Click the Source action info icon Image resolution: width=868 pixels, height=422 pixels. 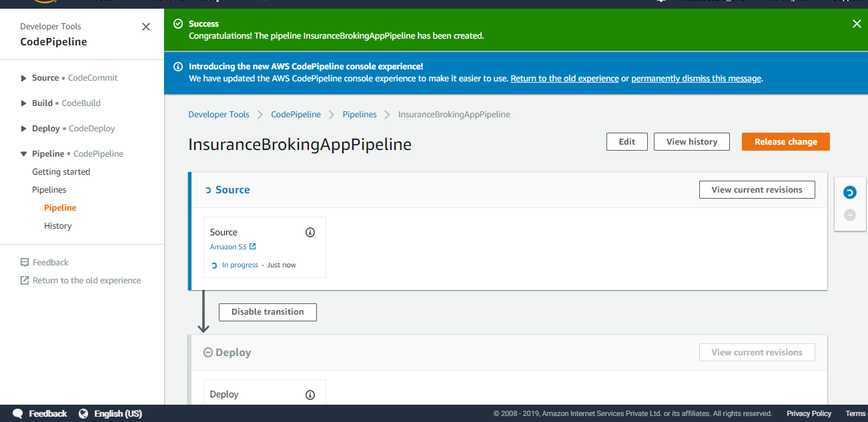point(310,233)
